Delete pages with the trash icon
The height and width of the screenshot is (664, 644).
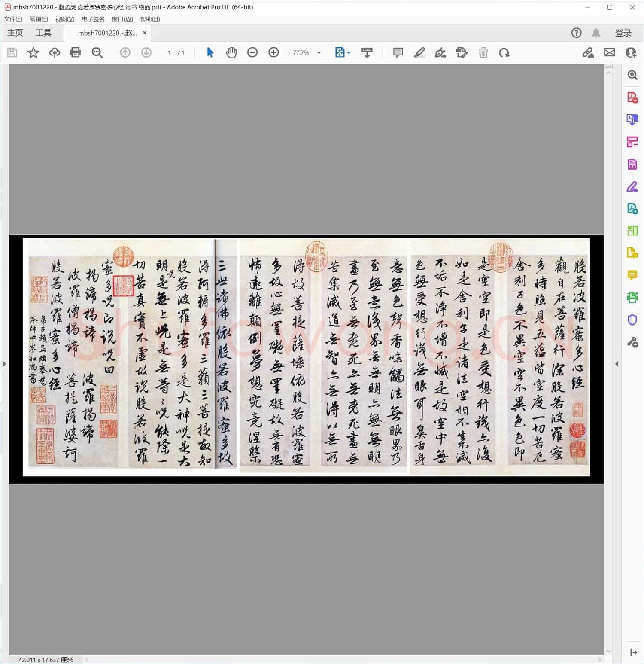483,52
